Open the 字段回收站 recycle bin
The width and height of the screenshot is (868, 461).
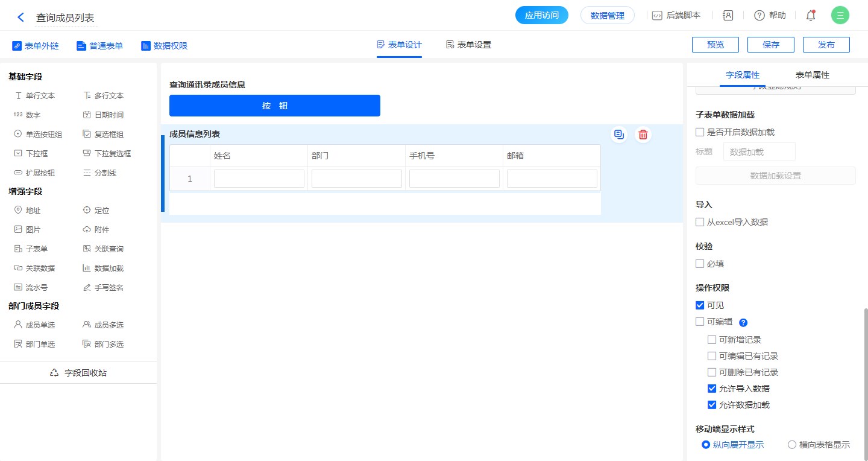click(x=78, y=373)
